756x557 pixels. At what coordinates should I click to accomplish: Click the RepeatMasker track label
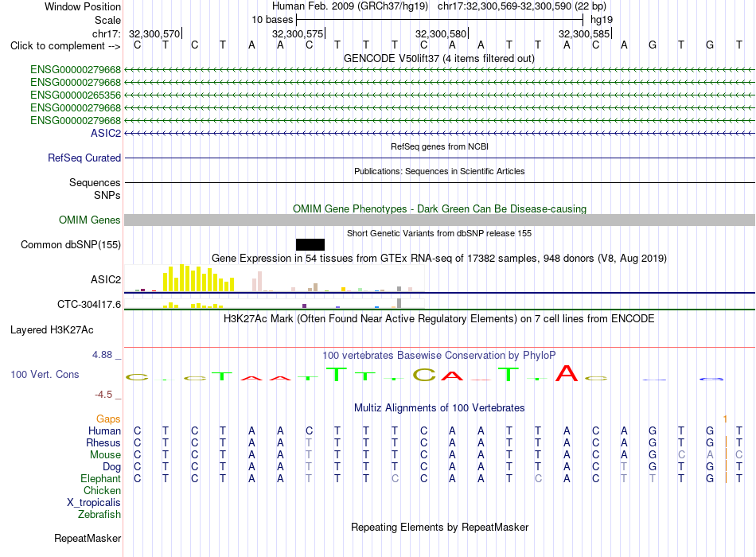tap(88, 538)
